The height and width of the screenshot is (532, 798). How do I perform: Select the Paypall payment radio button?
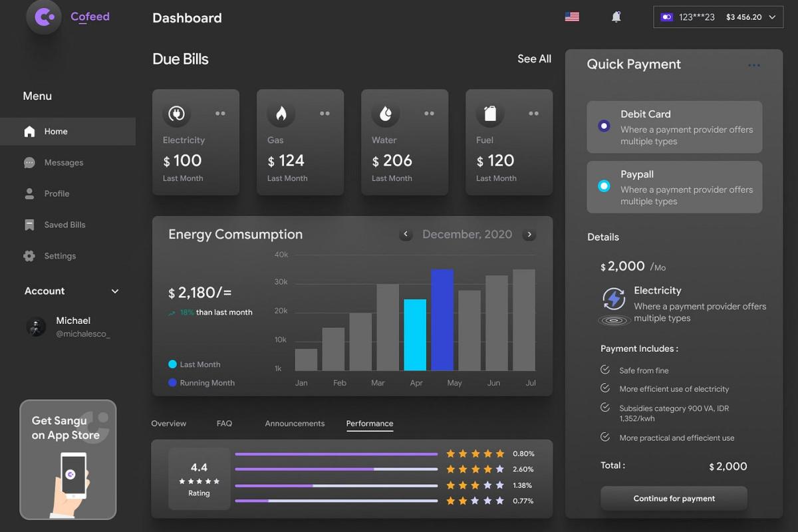click(604, 186)
